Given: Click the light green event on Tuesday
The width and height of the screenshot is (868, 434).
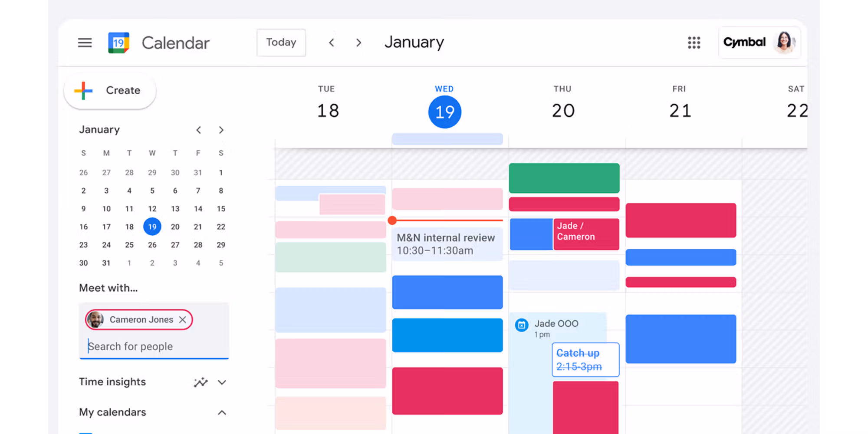Looking at the screenshot, I should click(x=331, y=257).
